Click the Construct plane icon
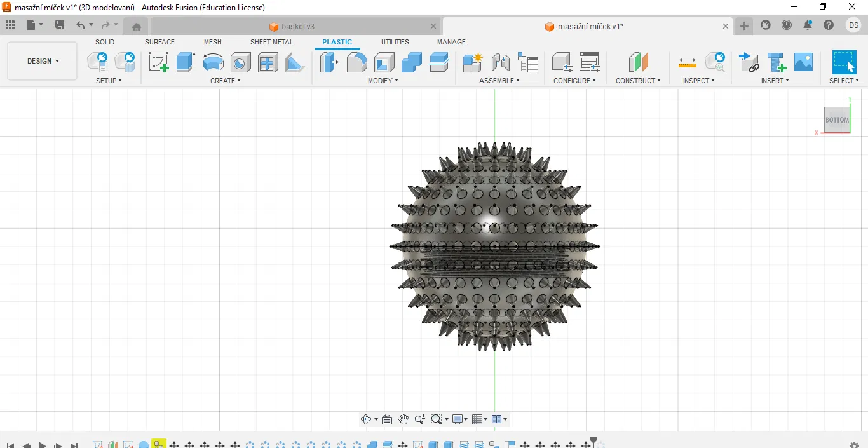 click(638, 62)
